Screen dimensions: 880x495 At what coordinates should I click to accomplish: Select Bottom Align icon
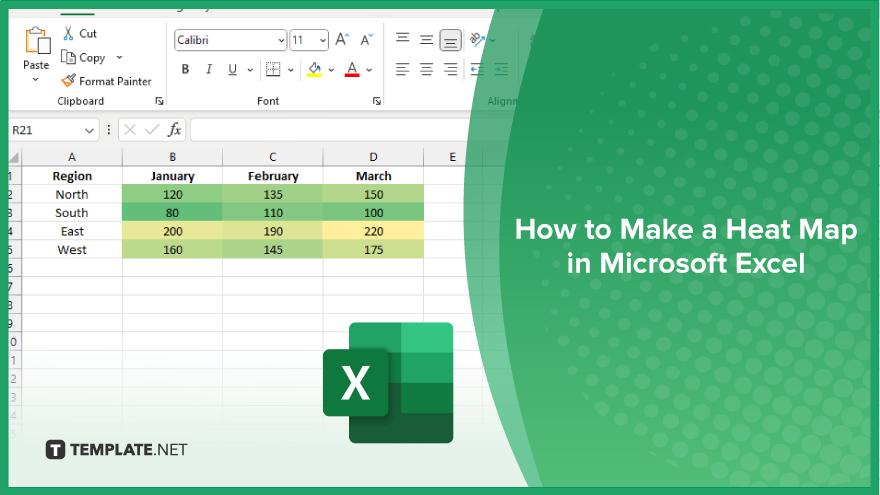(450, 40)
